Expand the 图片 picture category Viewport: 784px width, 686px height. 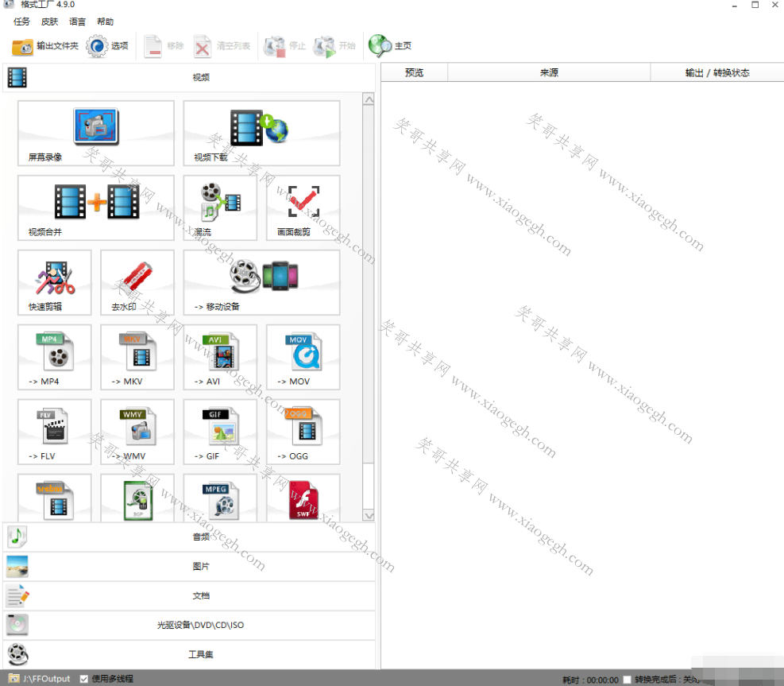tap(189, 567)
